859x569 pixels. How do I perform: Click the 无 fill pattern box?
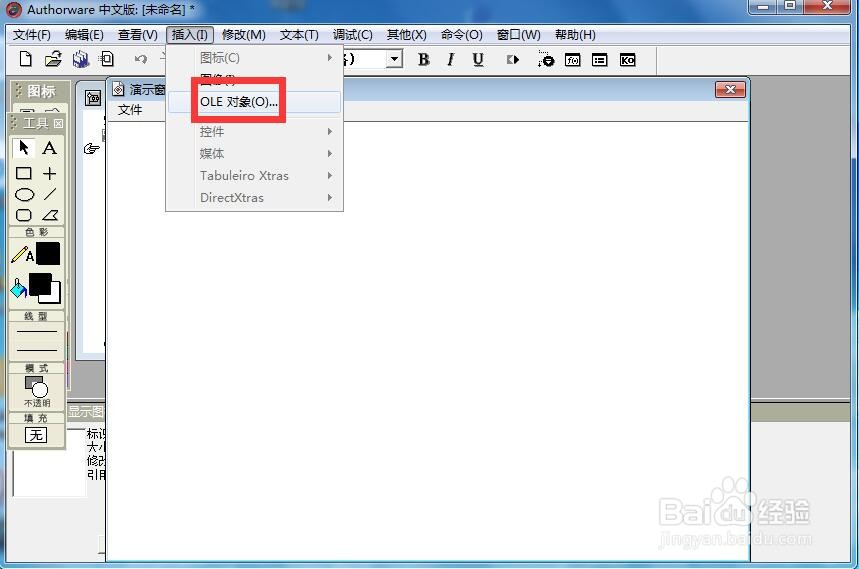(x=36, y=435)
